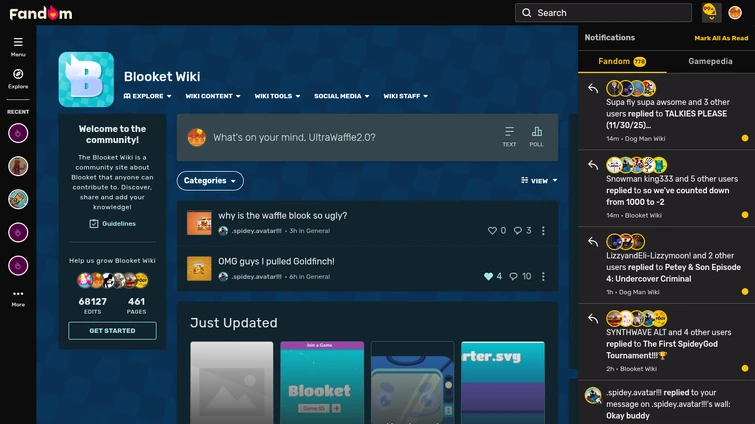Open more options for Goldfinch post
755x424 pixels.
coord(543,276)
